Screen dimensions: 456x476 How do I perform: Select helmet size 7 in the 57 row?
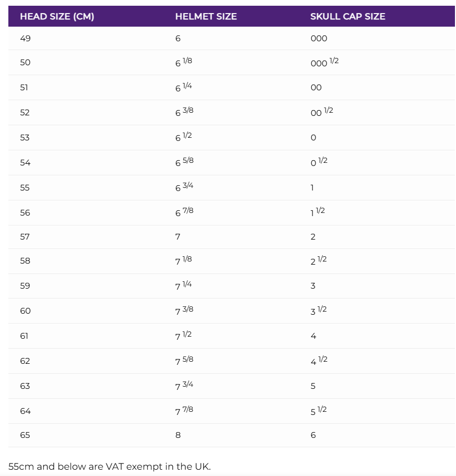[178, 236]
